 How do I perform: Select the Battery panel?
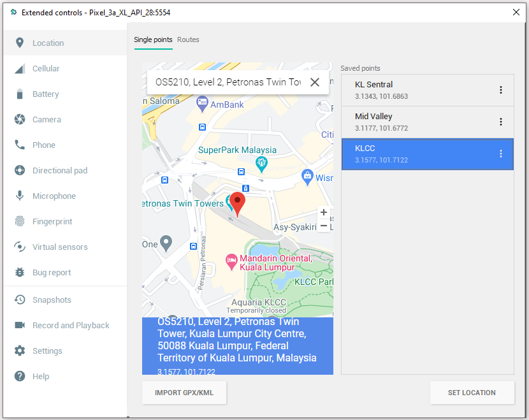coord(45,94)
